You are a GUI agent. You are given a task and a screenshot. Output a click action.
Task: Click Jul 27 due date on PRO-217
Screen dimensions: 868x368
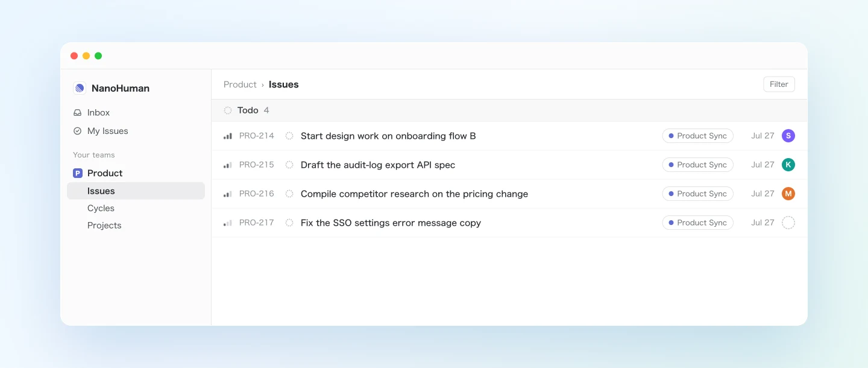pos(763,223)
